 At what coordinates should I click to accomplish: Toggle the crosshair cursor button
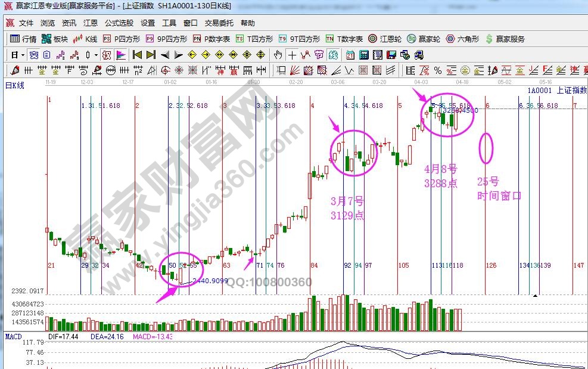pos(292,55)
